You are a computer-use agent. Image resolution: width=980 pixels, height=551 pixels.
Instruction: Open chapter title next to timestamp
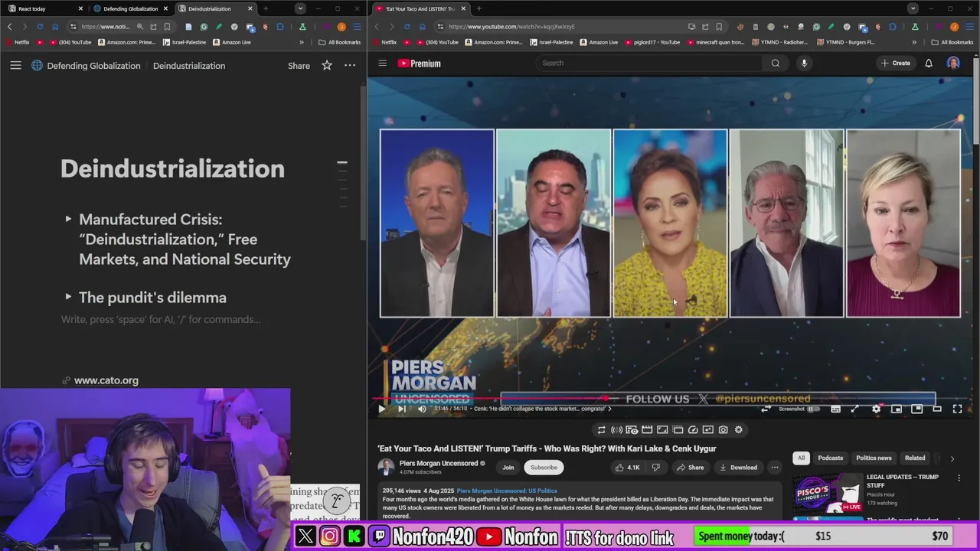coord(543,409)
